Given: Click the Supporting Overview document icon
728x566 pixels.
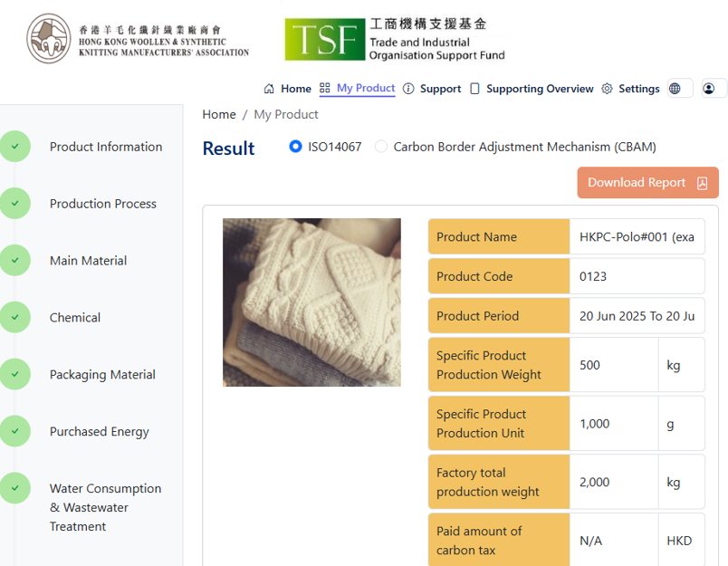Looking at the screenshot, I should click(474, 89).
